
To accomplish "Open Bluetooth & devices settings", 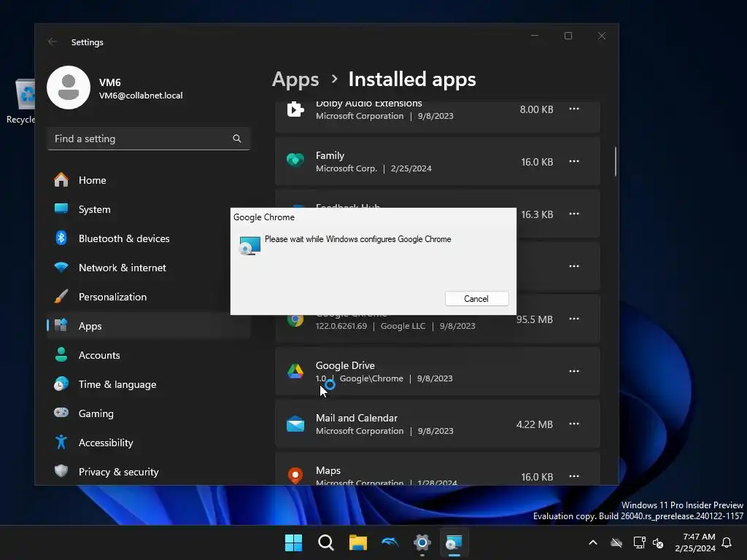I will click(x=149, y=238).
